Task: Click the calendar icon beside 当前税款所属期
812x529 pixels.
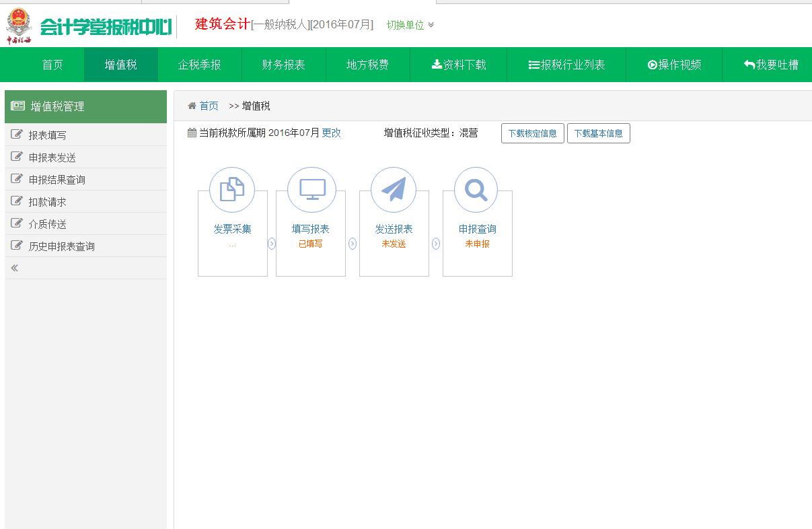Action: point(192,133)
